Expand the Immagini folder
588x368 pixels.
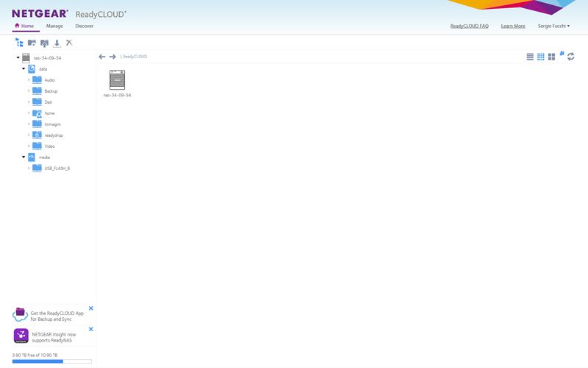(x=29, y=124)
